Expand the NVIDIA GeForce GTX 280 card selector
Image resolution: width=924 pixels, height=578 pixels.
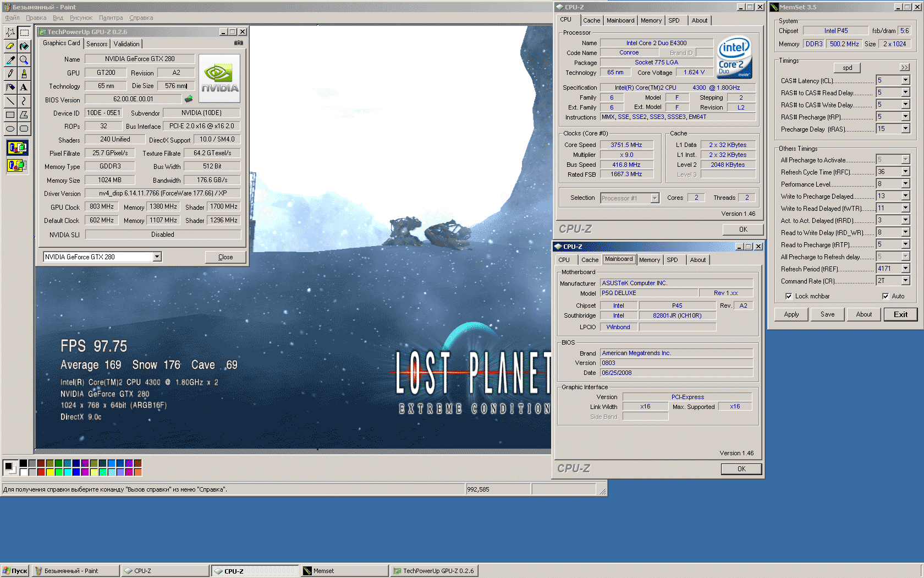[157, 257]
